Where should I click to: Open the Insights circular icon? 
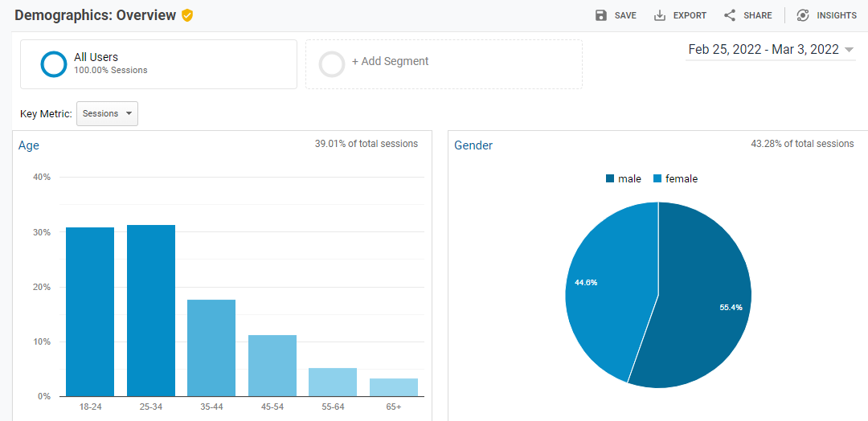coord(802,15)
